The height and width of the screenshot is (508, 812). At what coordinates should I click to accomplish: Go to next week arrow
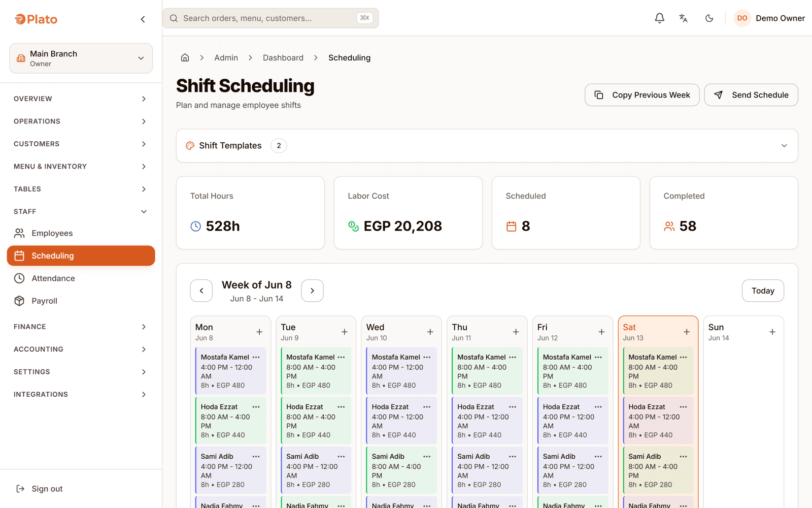coord(312,291)
